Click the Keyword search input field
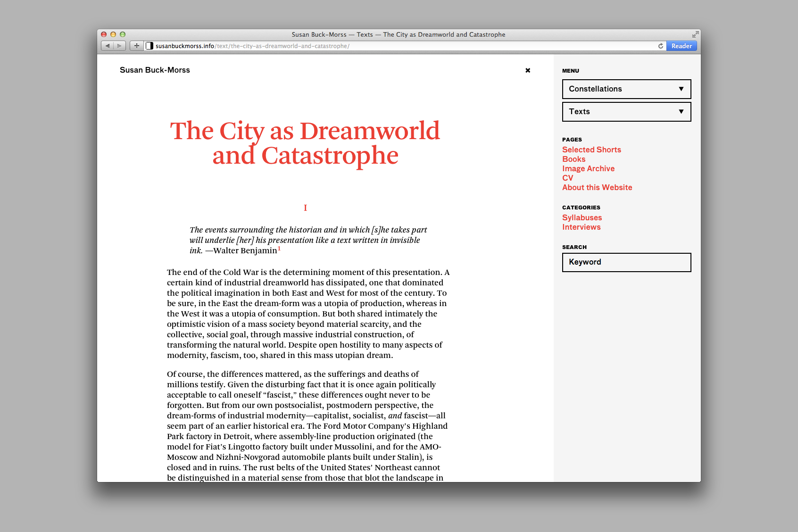 point(626,262)
